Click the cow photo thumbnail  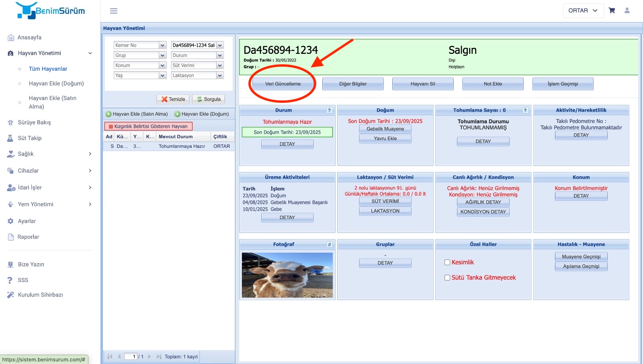point(287,275)
